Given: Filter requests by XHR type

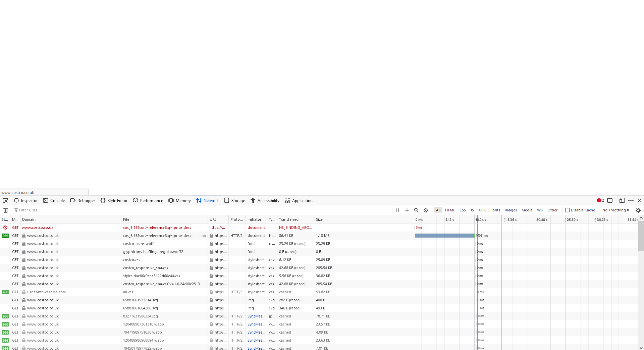Looking at the screenshot, I should coord(482,210).
